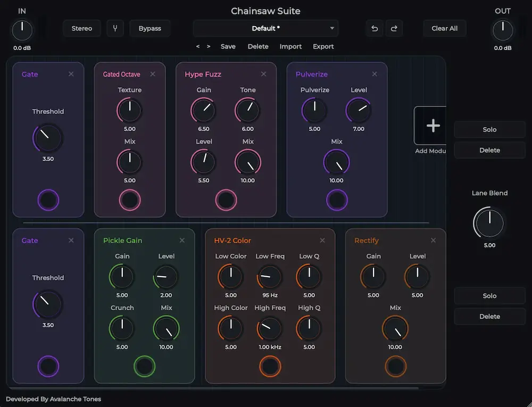This screenshot has height=407, width=532.
Task: Click the HV-2 Color High Freq knob
Action: pyautogui.click(x=270, y=328)
